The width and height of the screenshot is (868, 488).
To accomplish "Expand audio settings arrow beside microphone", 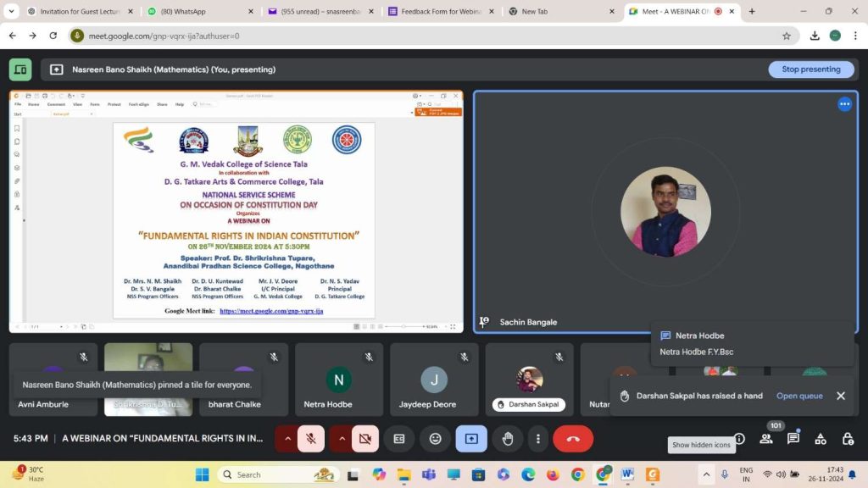I will pyautogui.click(x=287, y=439).
